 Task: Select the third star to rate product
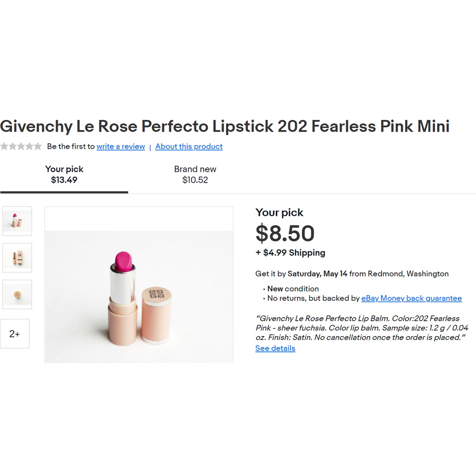coord(21,146)
